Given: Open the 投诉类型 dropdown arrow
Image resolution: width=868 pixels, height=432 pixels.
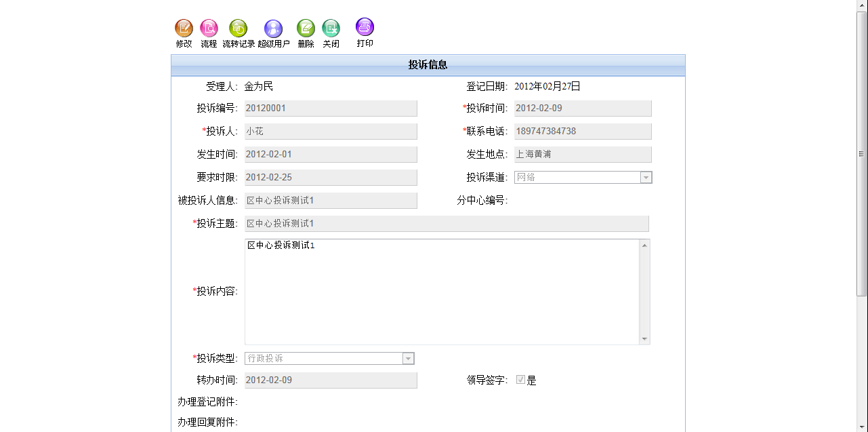Looking at the screenshot, I should click(x=408, y=359).
